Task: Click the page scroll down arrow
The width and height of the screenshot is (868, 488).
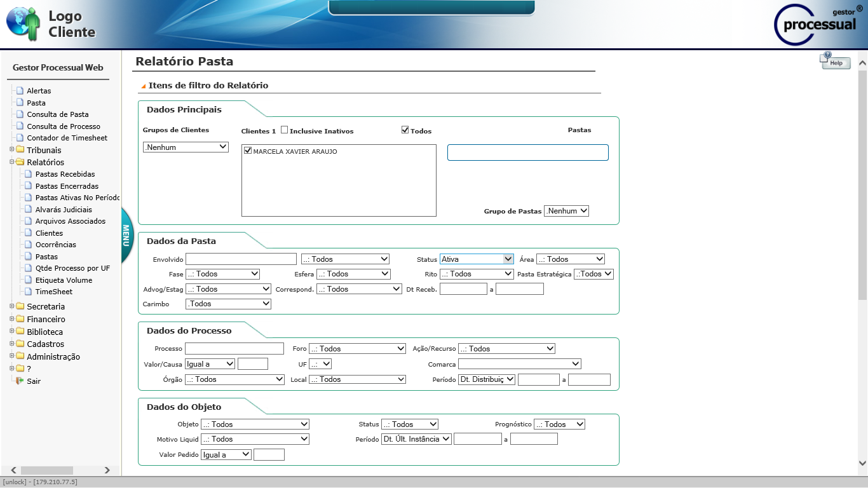Action: pos(862,463)
